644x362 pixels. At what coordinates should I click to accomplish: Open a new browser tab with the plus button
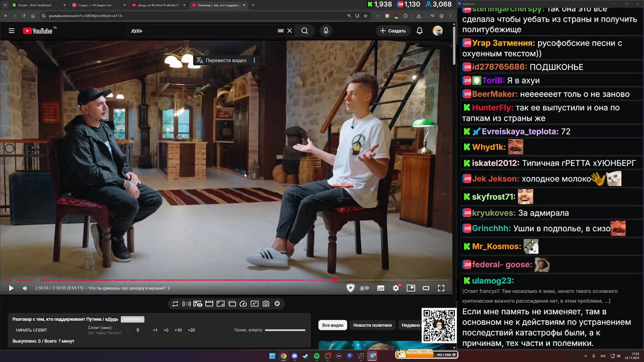point(253,5)
